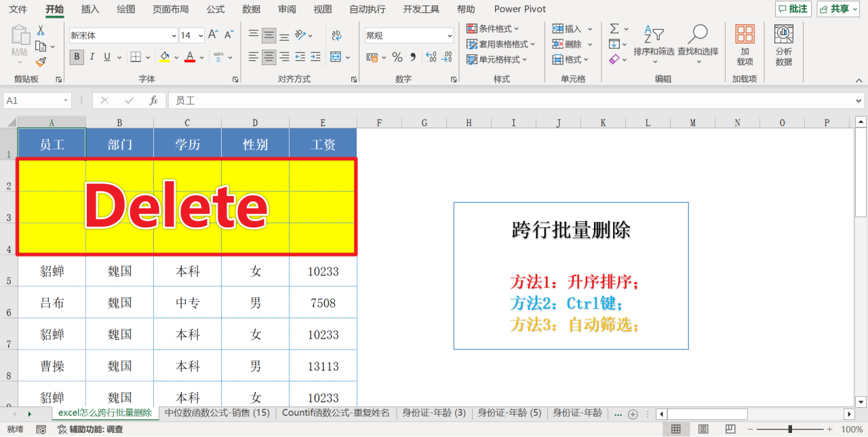Align text left

(253, 57)
